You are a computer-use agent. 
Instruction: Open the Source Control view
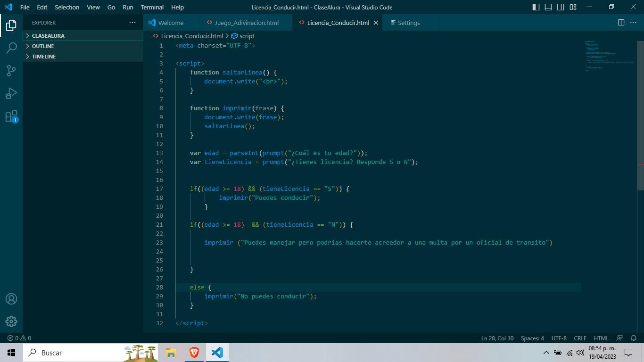coord(11,71)
